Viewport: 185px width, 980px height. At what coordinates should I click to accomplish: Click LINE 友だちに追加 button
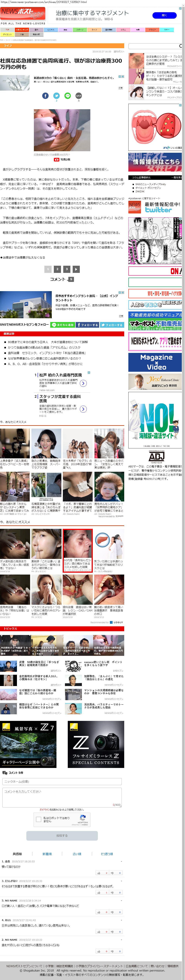point(63,325)
